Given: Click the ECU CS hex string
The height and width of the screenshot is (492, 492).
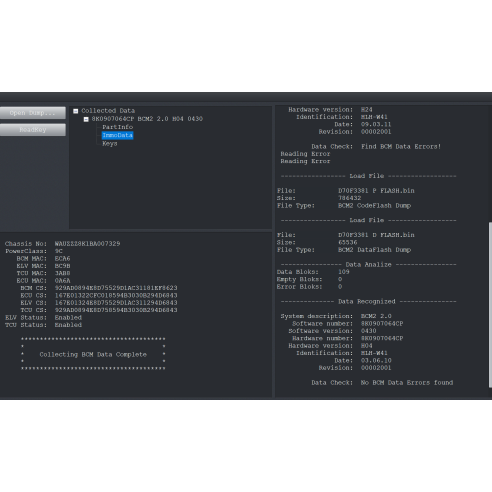Looking at the screenshot, I should (x=116, y=296).
